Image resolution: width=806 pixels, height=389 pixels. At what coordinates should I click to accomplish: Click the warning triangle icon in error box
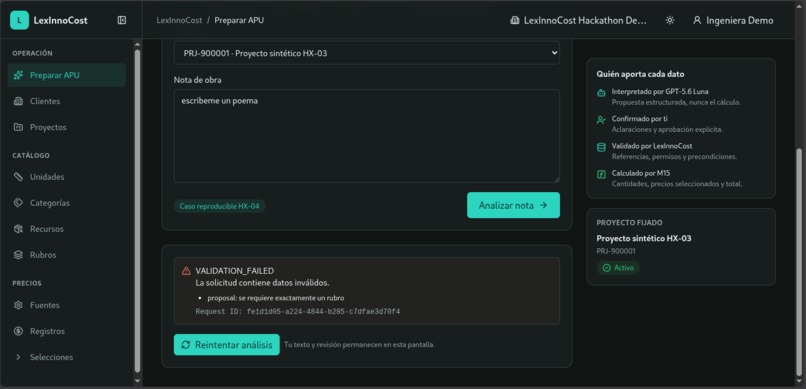(x=186, y=271)
